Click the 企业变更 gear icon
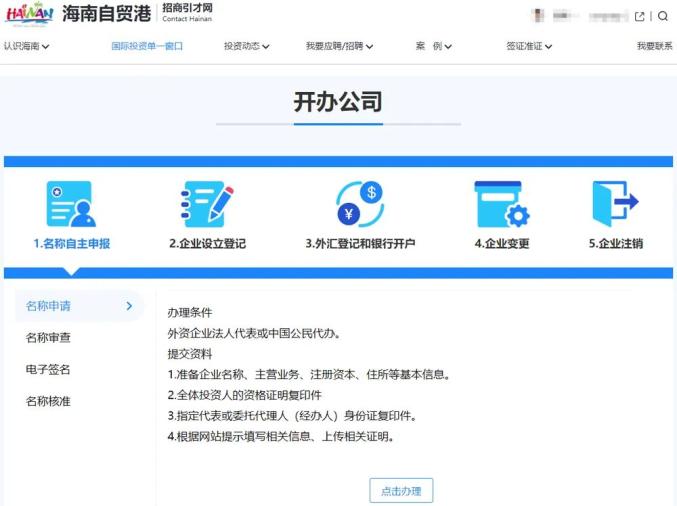The width and height of the screenshot is (677, 506). [x=501, y=204]
